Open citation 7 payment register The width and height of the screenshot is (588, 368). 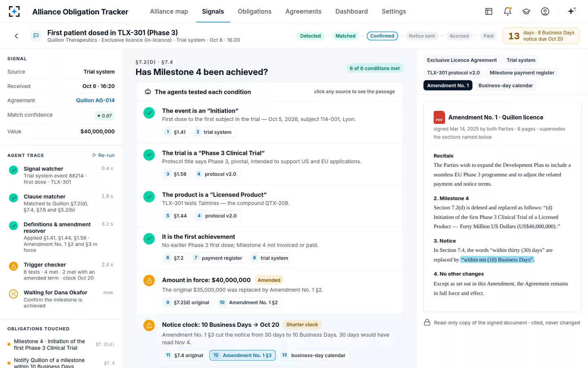218,258
